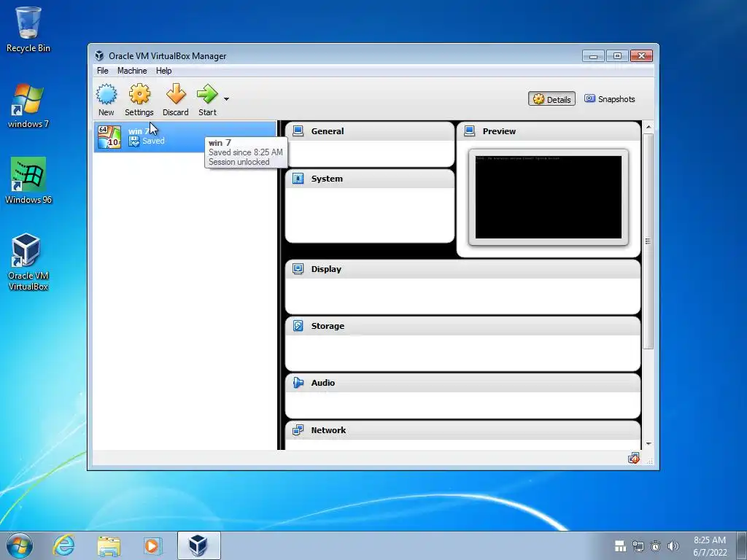Open the Display section heading
Viewport: 747px width, 560px height.
326,269
